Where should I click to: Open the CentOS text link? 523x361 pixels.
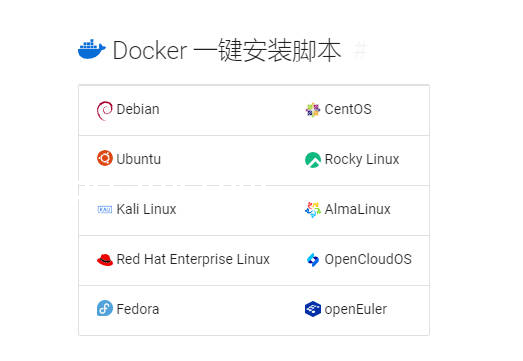point(348,109)
